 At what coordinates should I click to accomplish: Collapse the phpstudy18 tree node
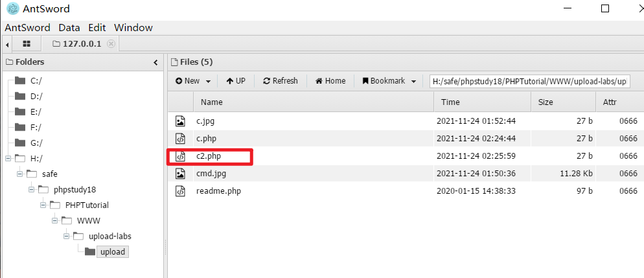(x=32, y=190)
